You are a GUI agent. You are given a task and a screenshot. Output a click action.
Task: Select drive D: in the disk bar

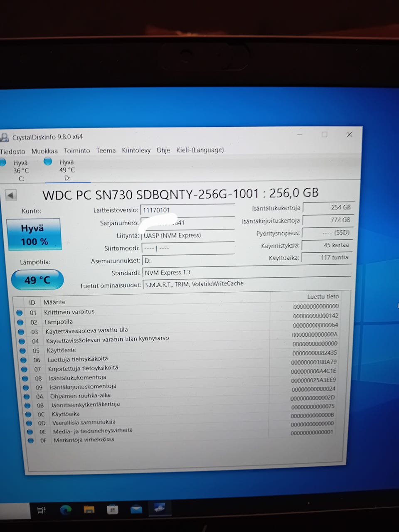(x=66, y=170)
